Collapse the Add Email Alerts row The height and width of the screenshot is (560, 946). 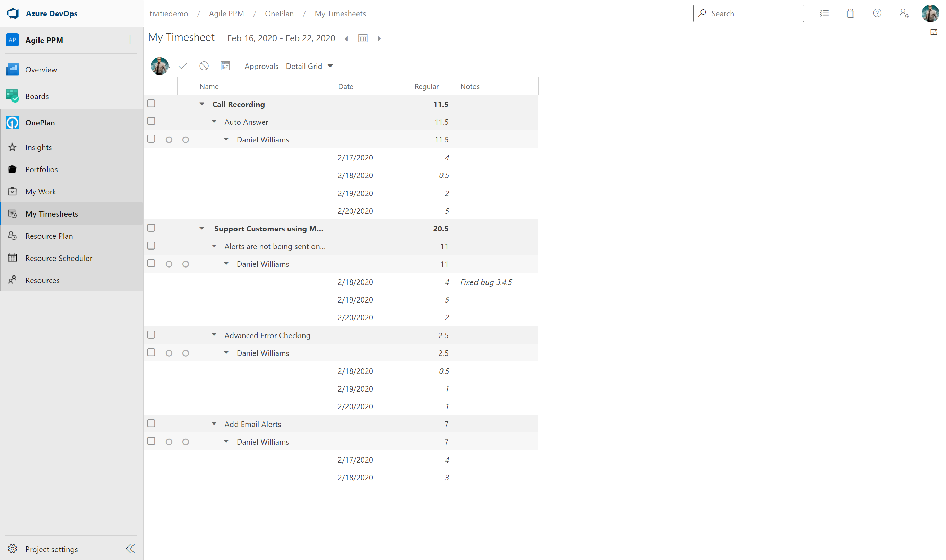click(214, 424)
